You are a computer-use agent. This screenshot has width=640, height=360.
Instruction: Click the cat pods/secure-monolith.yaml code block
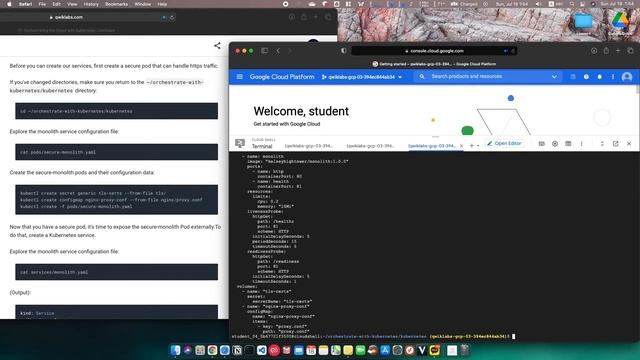pyautogui.click(x=116, y=152)
